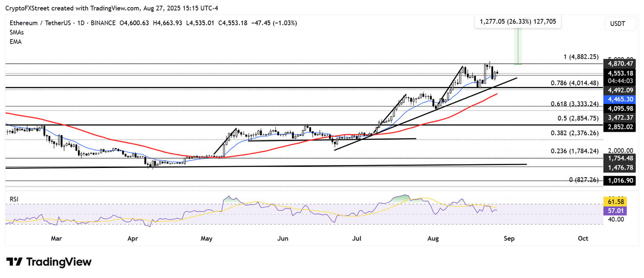Click the 1,016.90 price axis label
The height and width of the screenshot is (278, 644).
click(619, 181)
